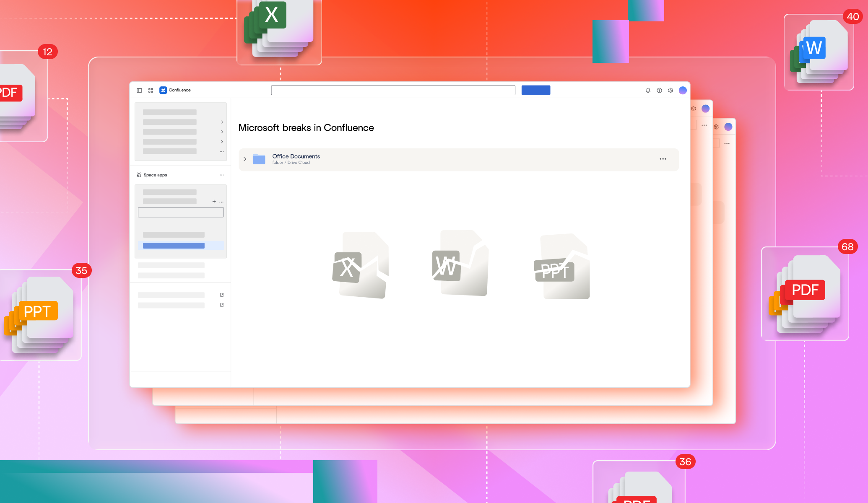Open notifications via the bell icon
Image resolution: width=868 pixels, height=503 pixels.
tap(648, 90)
